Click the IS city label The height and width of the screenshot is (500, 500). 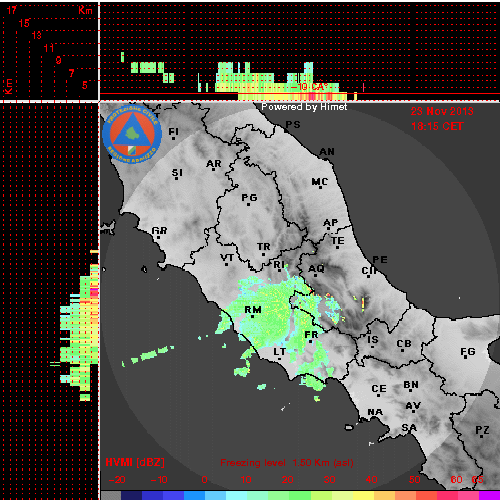pos(373,340)
